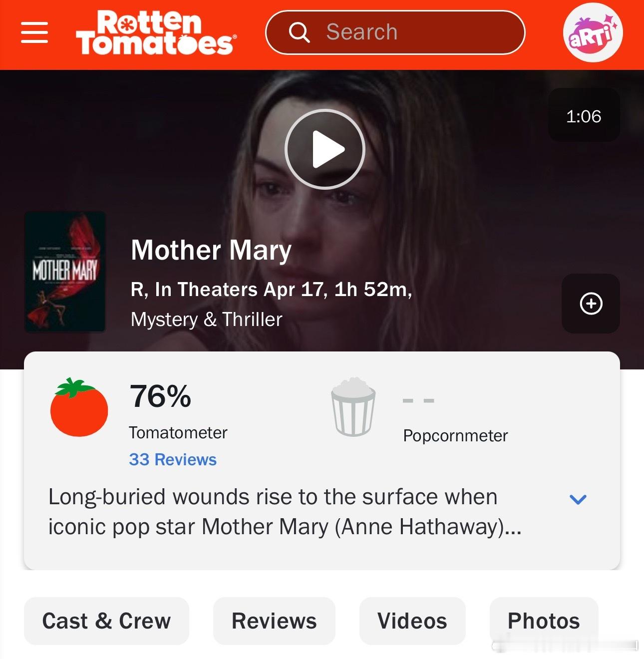The height and width of the screenshot is (659, 644).
Task: Select the Reviews tab
Action: [274, 621]
